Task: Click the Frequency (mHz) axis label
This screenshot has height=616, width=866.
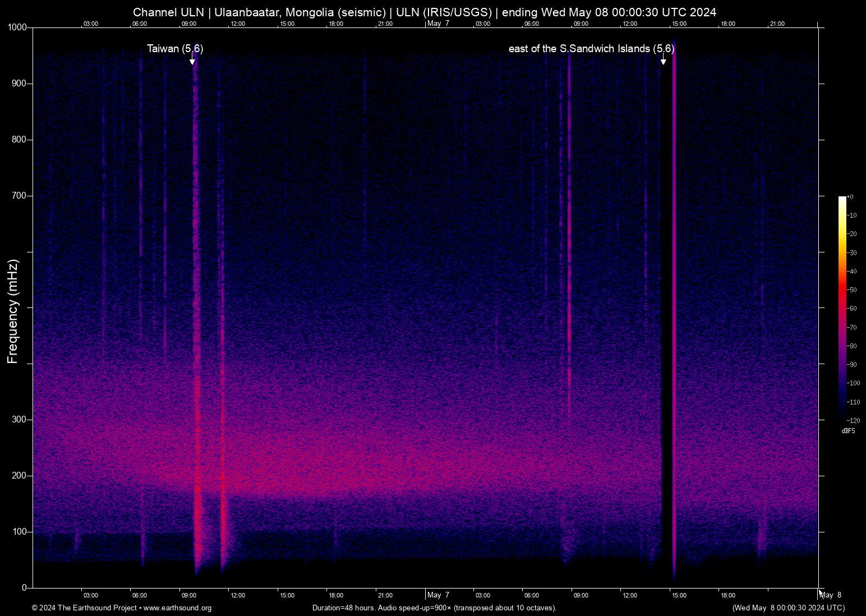Action: click(13, 311)
